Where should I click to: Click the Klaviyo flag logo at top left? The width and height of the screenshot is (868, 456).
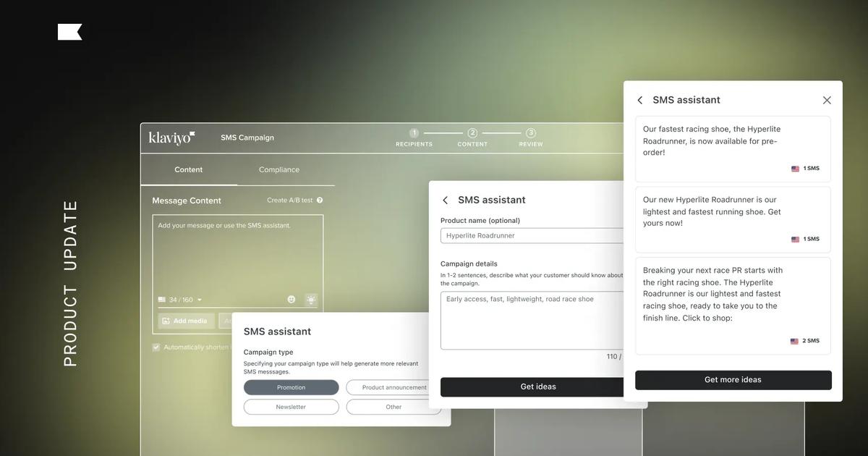coord(70,32)
